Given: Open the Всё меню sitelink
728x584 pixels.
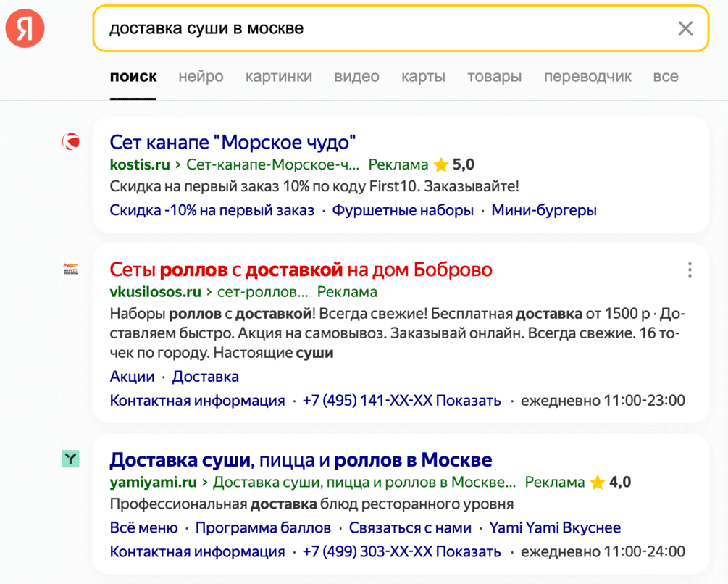Looking at the screenshot, I should (144, 527).
